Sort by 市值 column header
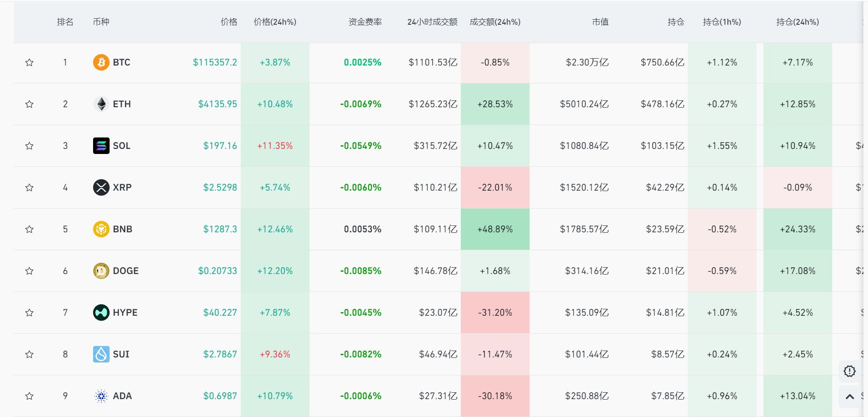The image size is (868, 417). (x=600, y=22)
